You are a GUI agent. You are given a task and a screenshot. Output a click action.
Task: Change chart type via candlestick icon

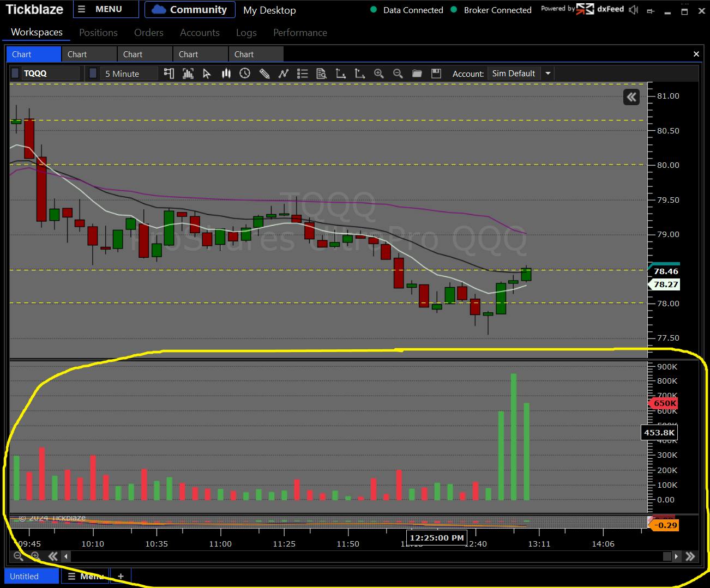point(226,74)
